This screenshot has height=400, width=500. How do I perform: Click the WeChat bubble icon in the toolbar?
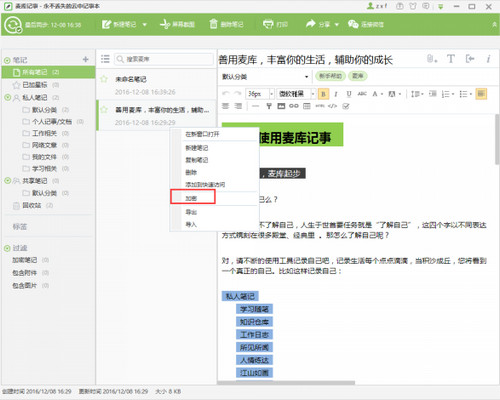(353, 24)
